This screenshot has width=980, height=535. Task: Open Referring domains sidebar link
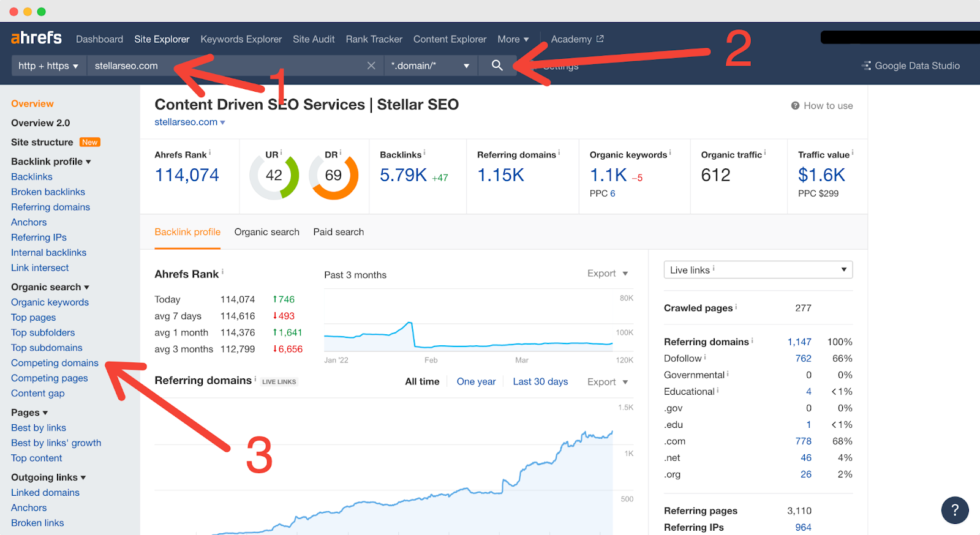coord(50,208)
